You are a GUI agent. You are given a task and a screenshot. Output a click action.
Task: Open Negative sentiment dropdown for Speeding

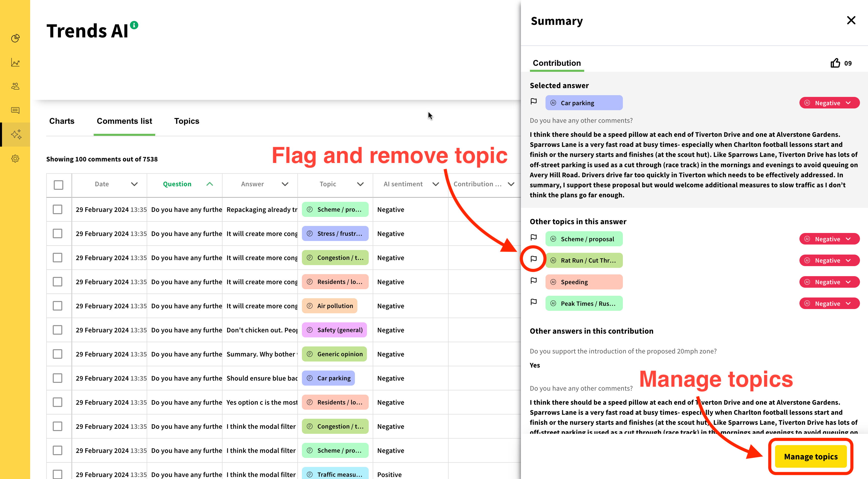pos(829,282)
